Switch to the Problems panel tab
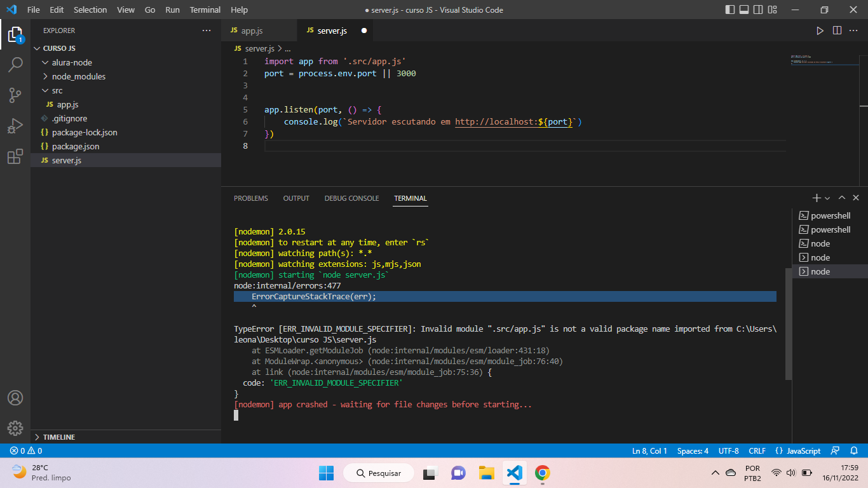 (251, 198)
